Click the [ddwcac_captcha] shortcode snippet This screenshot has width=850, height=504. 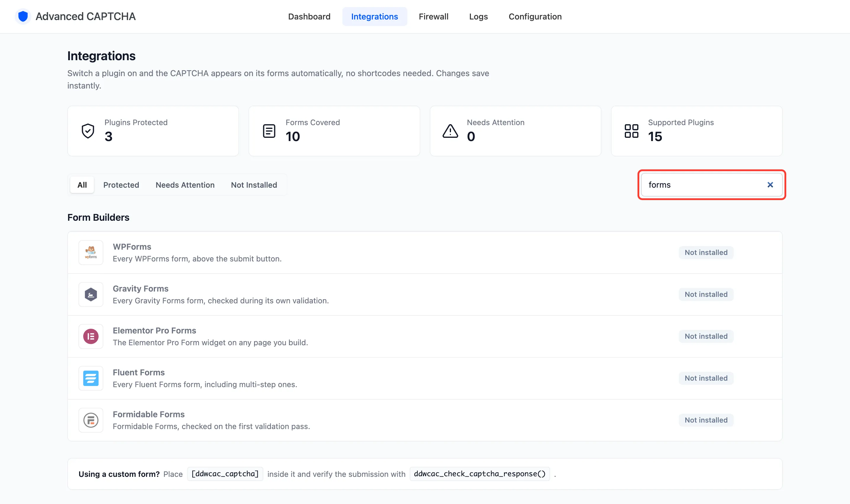(225, 474)
